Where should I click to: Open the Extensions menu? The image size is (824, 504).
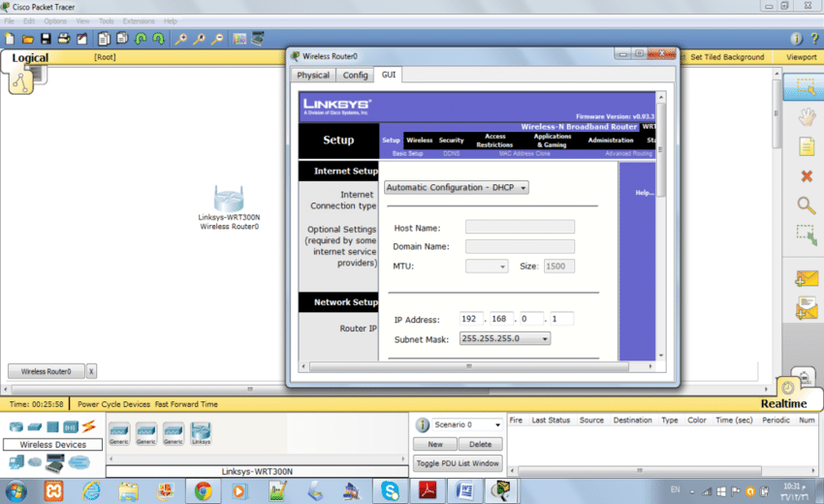click(x=139, y=21)
